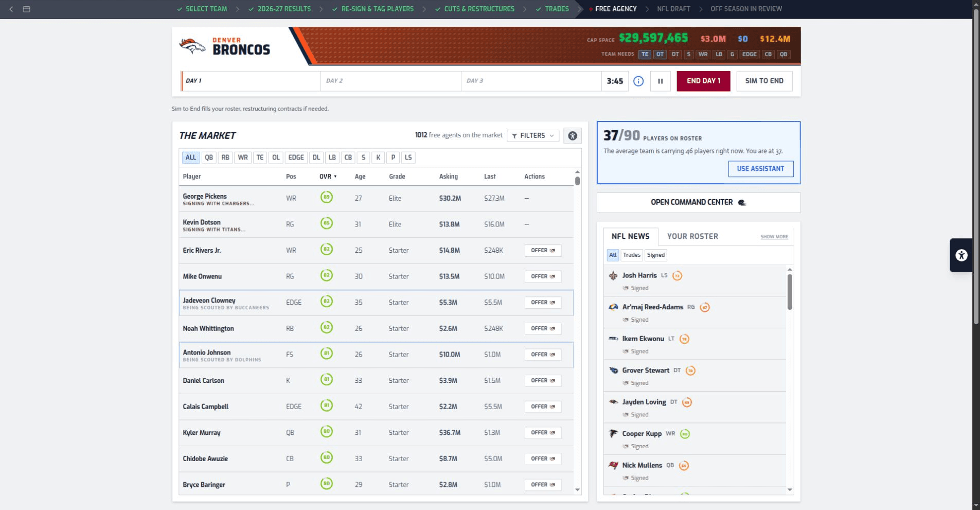Viewport: 980px width, 510px height.
Task: Show only Signed news items
Action: [x=656, y=255]
